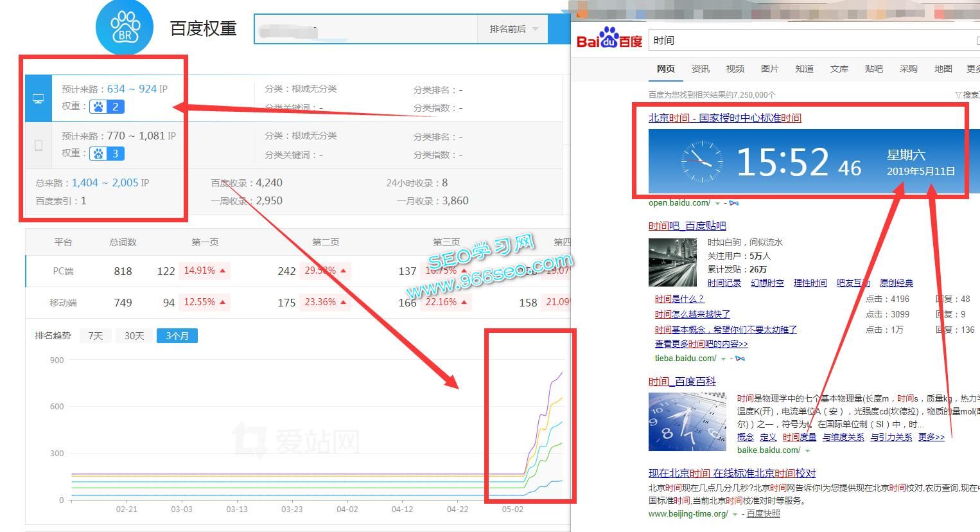Image resolution: width=980 pixels, height=532 pixels.
Task: Click the paw weight badge showing 2
Action: point(107,107)
